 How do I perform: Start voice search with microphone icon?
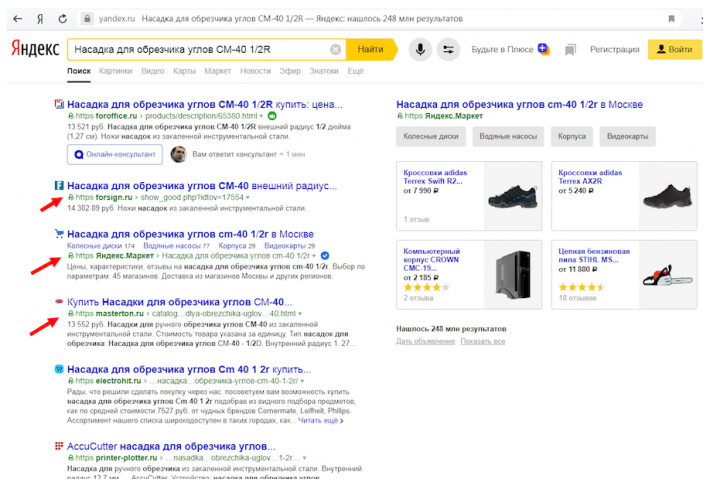[420, 49]
